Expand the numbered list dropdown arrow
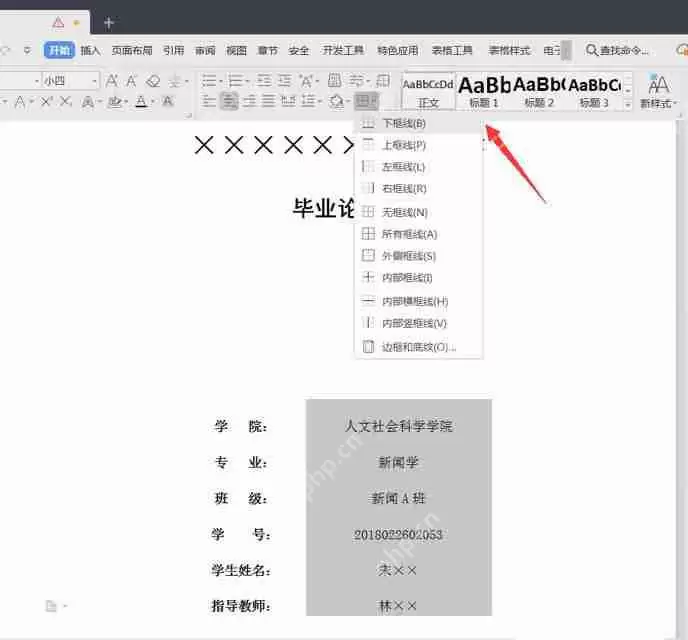Viewport: 688px width, 640px height. 247,81
